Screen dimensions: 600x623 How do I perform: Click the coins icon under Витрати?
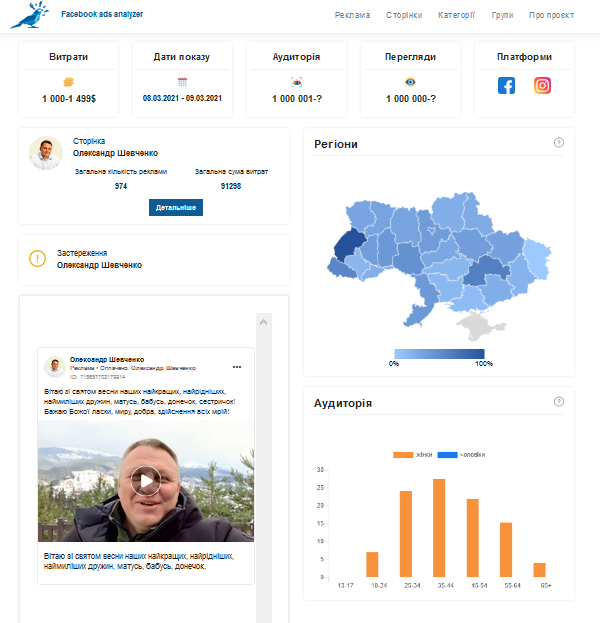[68, 82]
